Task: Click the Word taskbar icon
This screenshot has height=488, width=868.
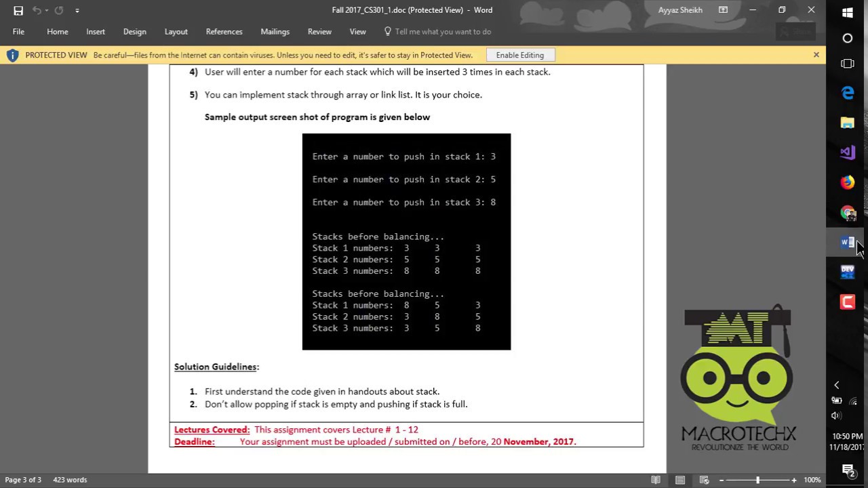Action: point(848,242)
